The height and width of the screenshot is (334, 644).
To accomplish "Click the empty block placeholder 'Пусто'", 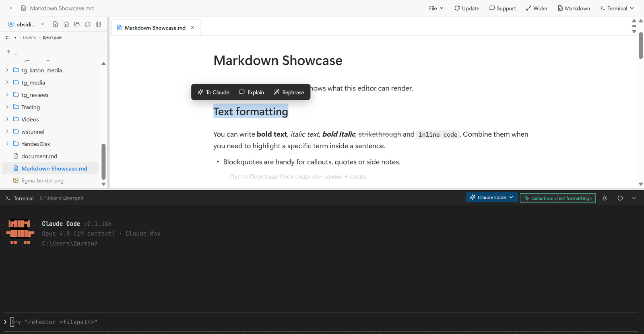I will coord(298,176).
